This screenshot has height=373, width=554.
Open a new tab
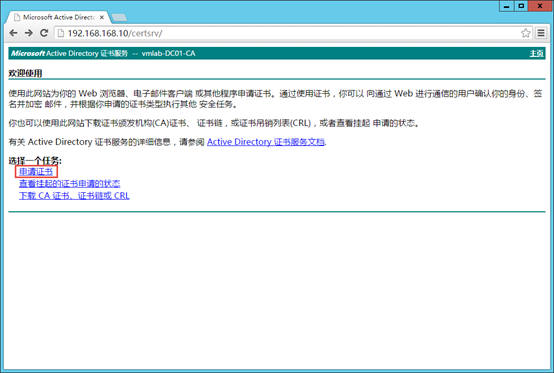119,17
